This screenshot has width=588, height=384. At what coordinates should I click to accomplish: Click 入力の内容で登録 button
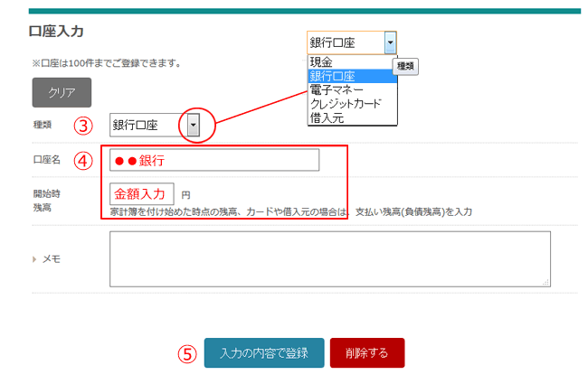pos(264,353)
